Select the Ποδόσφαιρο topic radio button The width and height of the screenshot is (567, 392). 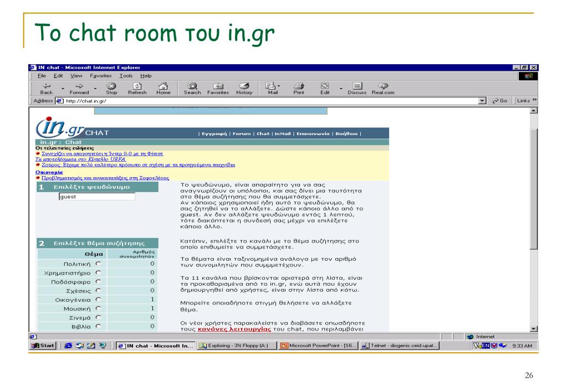98,281
